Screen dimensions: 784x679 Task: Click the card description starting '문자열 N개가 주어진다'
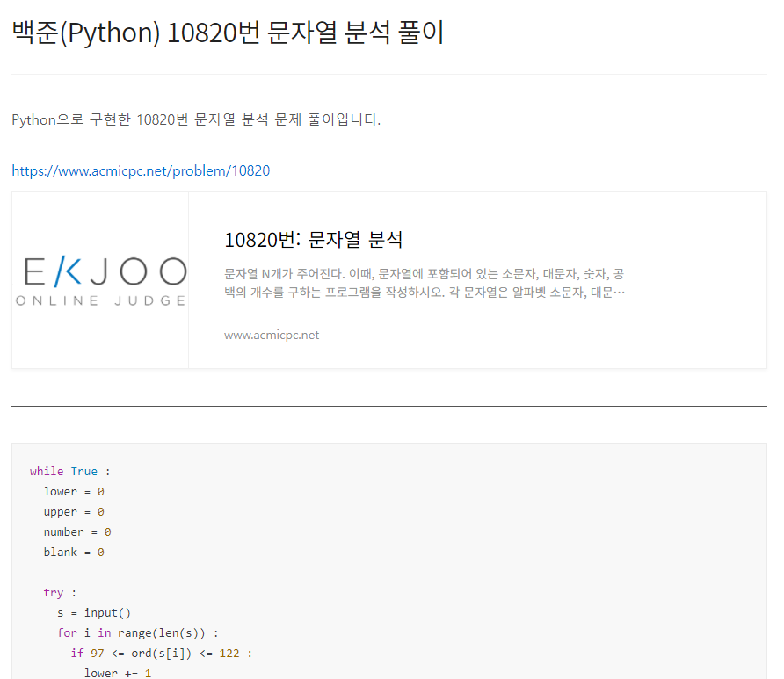[424, 283]
